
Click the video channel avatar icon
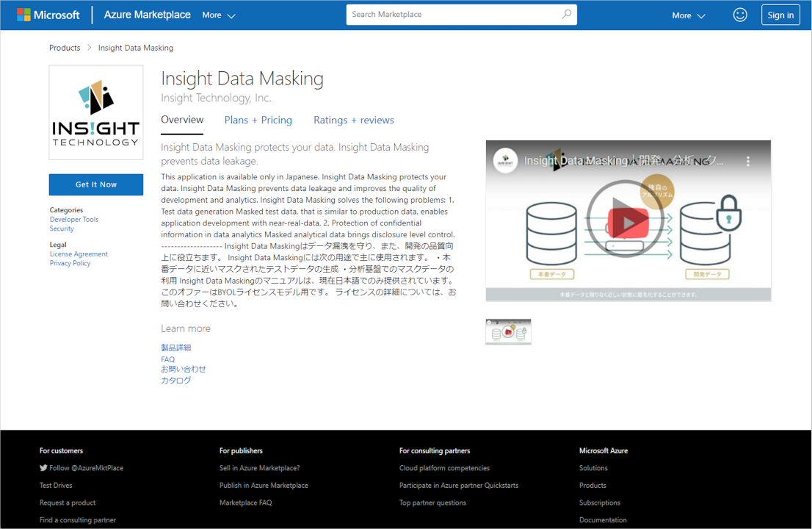tap(505, 161)
